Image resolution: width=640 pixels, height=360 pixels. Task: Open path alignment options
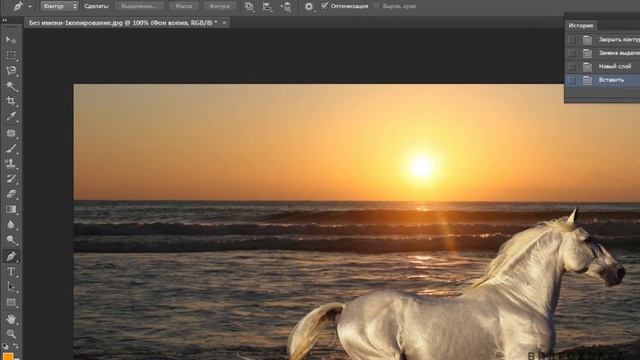point(267,6)
